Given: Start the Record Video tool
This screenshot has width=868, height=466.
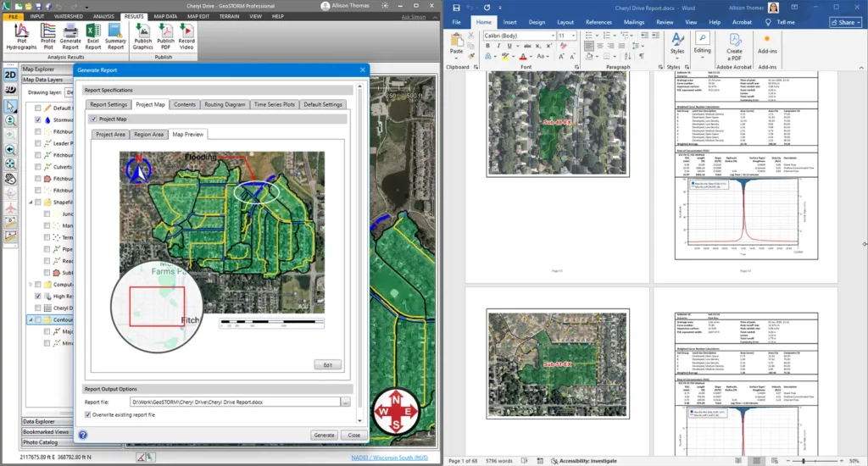Looking at the screenshot, I should pyautogui.click(x=186, y=37).
